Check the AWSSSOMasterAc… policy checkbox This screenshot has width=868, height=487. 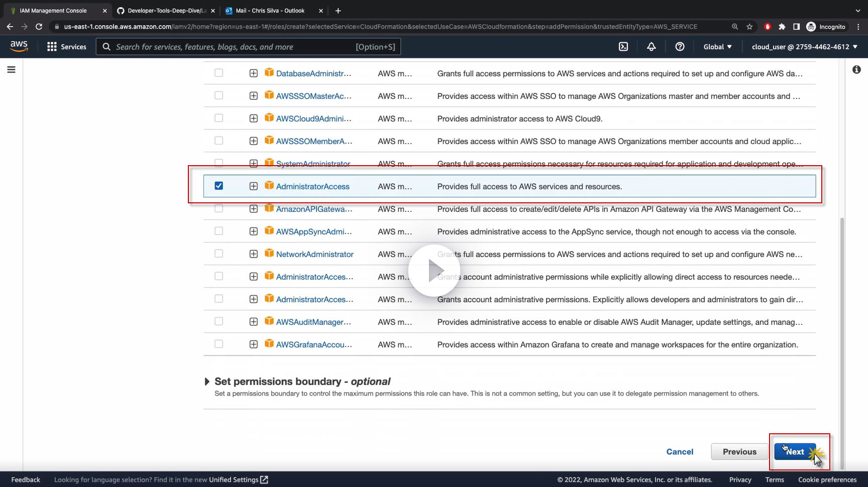point(219,95)
